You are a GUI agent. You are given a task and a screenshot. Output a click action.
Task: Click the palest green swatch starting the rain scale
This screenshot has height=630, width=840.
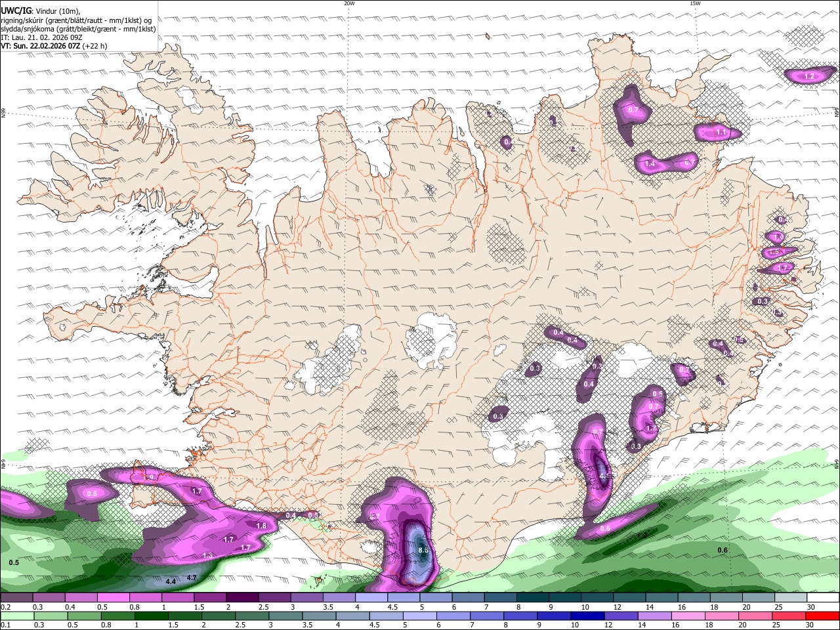[x=16, y=616]
